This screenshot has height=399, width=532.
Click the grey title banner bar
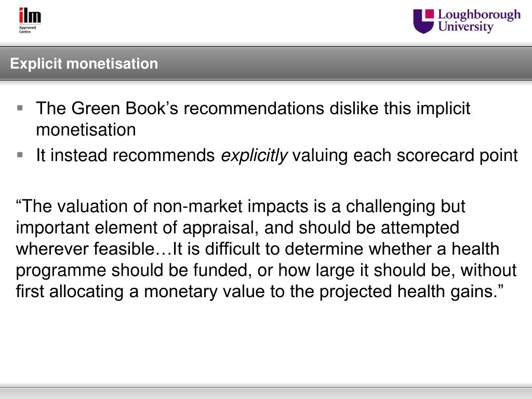[266, 63]
